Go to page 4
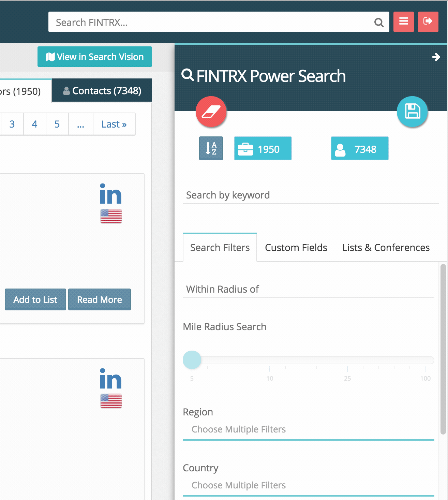The height and width of the screenshot is (500, 448). (34, 124)
